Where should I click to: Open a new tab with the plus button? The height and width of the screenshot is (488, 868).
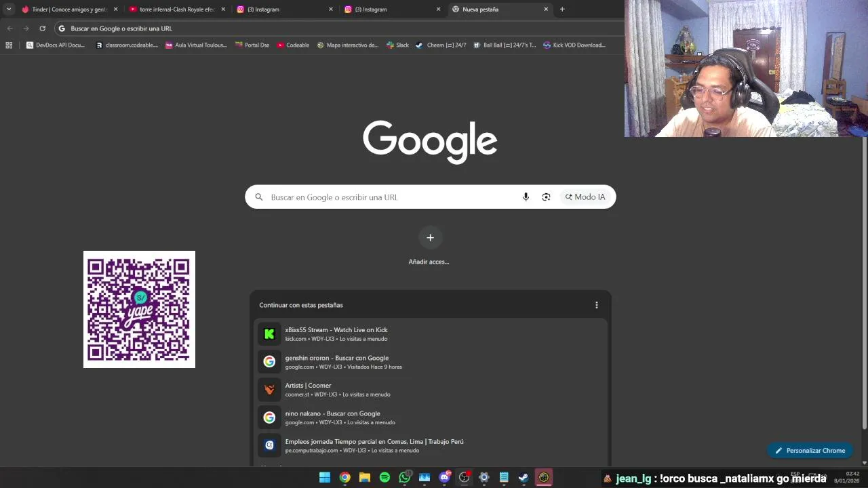tap(562, 9)
